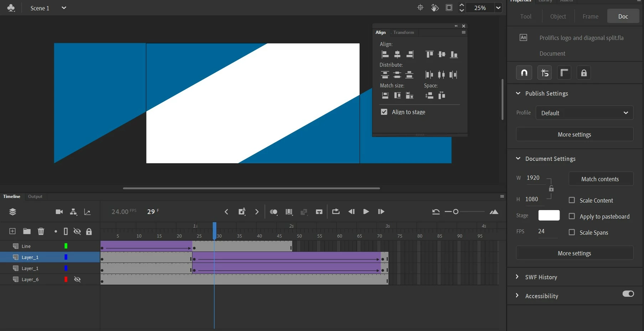Space evenly vertically in Align panel
Viewport: 644px width, 331px height.
click(x=429, y=95)
